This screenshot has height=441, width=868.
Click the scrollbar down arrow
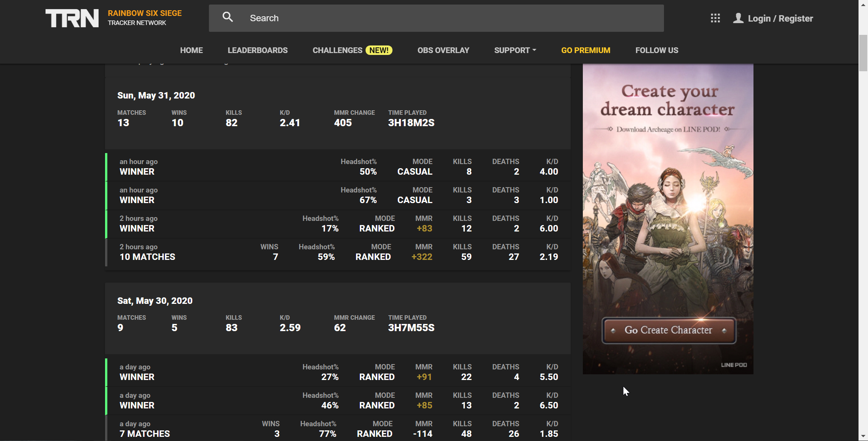point(863,436)
